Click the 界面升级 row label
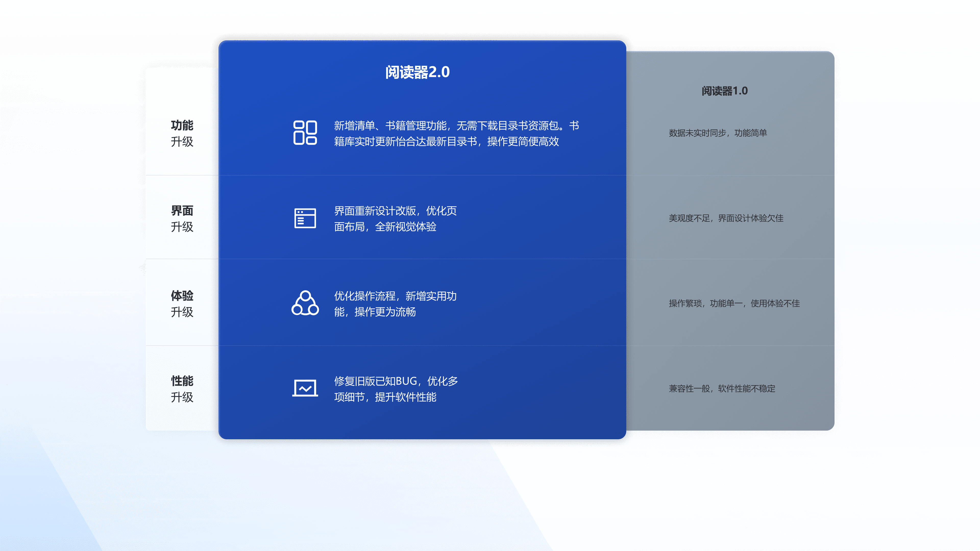 [x=182, y=218]
